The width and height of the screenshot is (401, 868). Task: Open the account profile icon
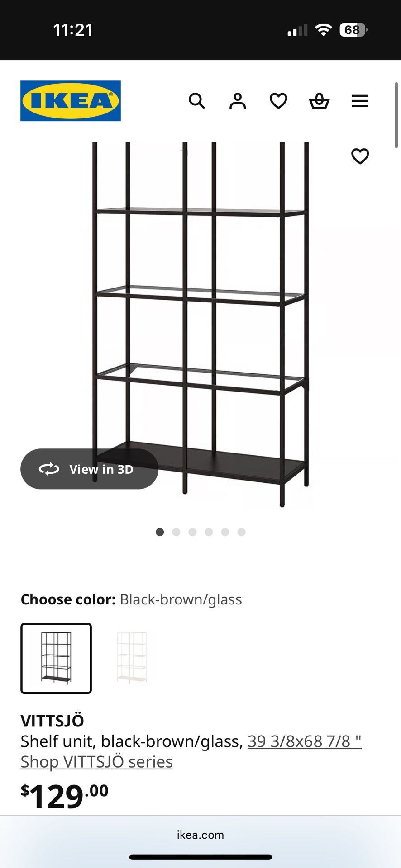238,101
